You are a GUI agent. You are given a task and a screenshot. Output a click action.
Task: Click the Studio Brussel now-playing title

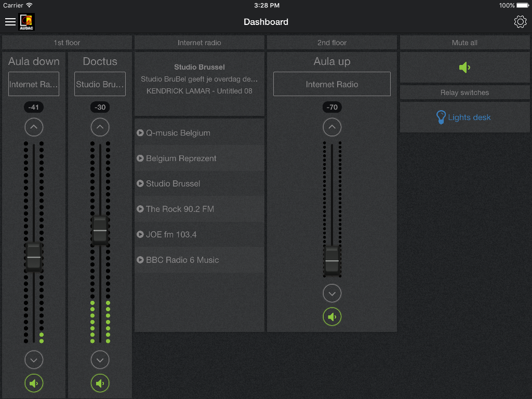click(x=199, y=67)
